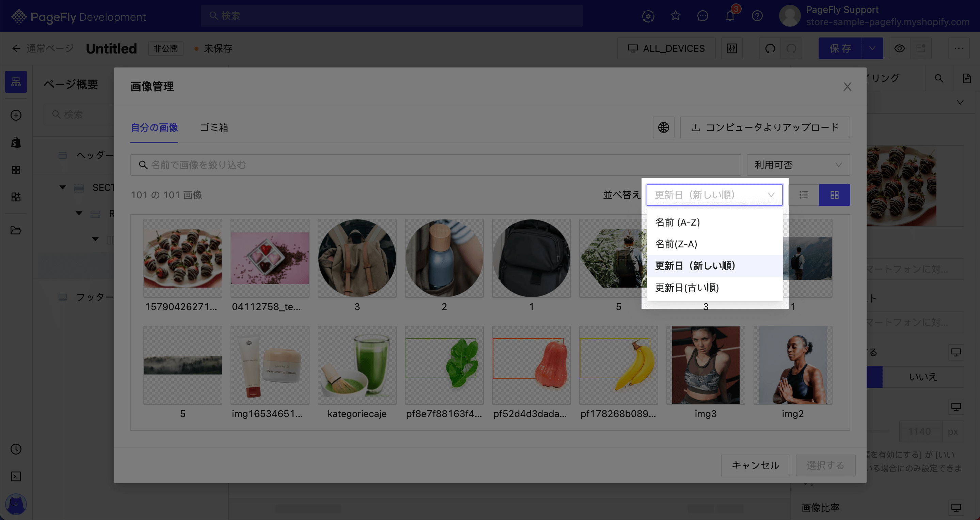980x520 pixels.
Task: Click the dimmed icon beside the preview eye
Action: [921, 48]
